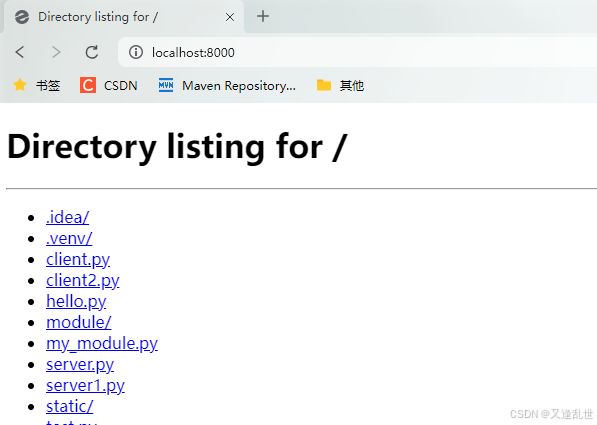This screenshot has height=425, width=597.
Task: Open the CSDN bookmark
Action: 109,85
